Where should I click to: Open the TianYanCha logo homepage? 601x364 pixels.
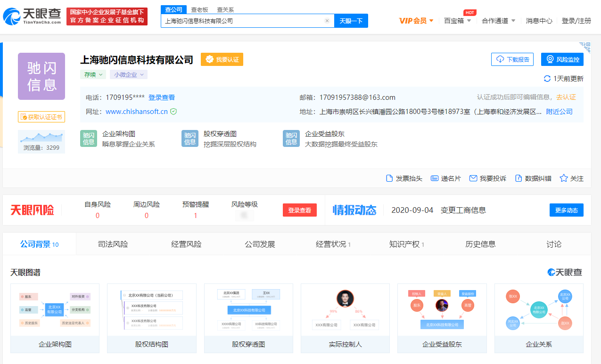click(32, 16)
